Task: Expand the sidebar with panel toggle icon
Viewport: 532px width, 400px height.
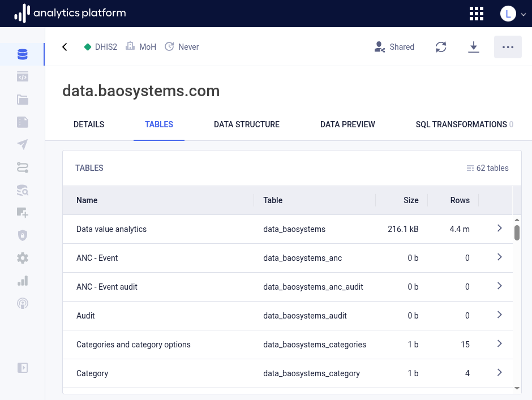Action: (23, 368)
